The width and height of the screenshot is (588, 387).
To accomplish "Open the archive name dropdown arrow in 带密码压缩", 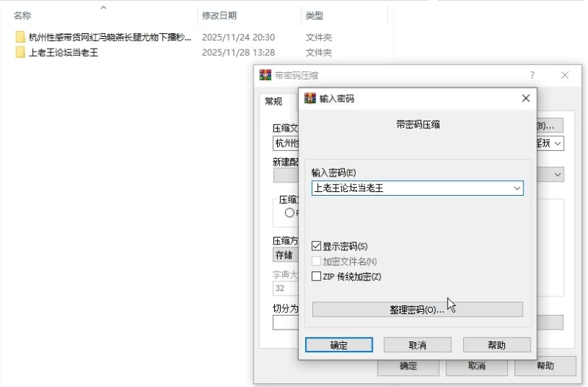I will tap(558, 143).
